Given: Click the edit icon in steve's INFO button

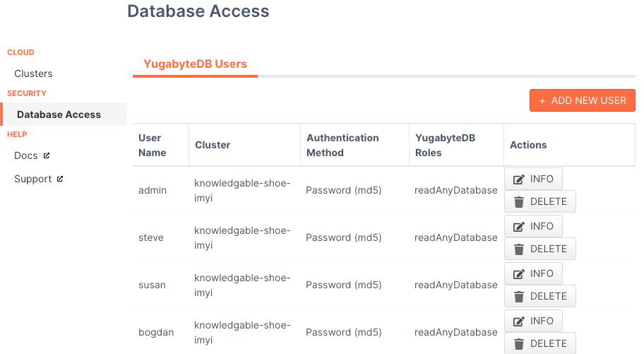Looking at the screenshot, I should (519, 227).
